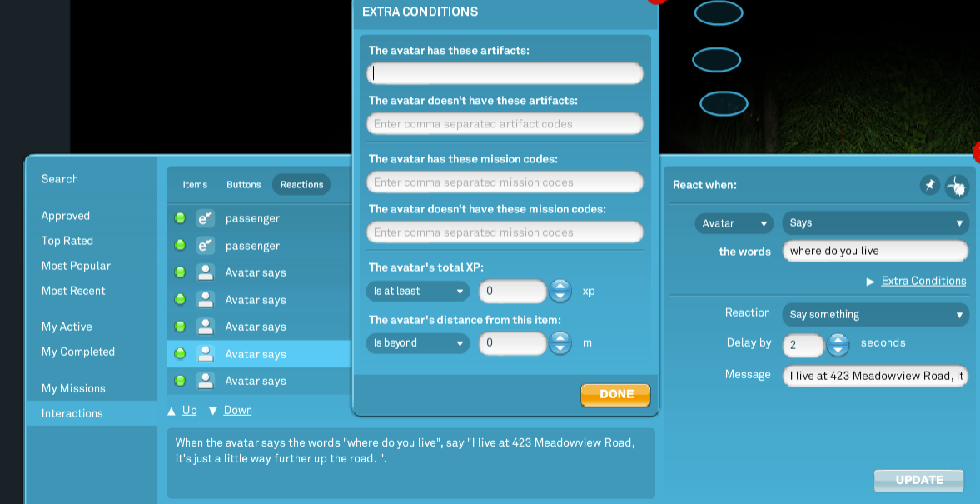Click the words field 'where do you live'
Screen dimensions: 980x504
point(875,251)
